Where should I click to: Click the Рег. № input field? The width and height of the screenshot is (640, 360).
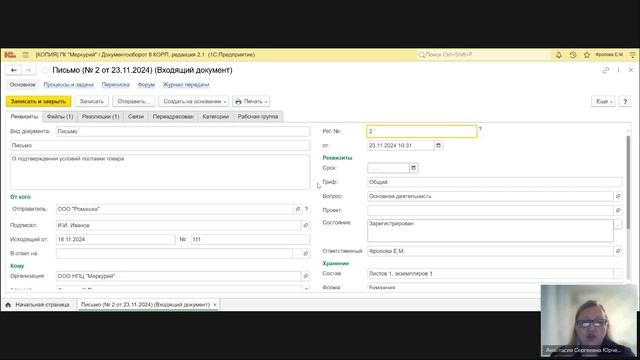point(422,131)
